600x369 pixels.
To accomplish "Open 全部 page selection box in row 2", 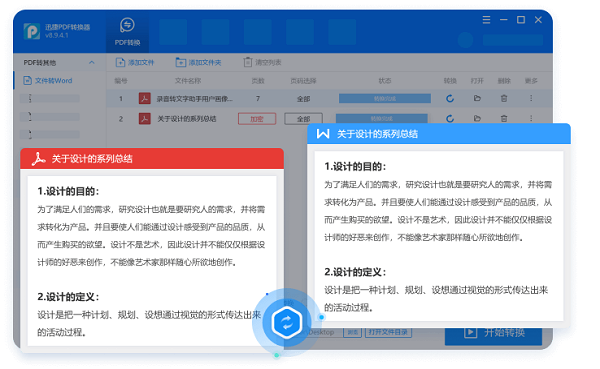I will 303,119.
